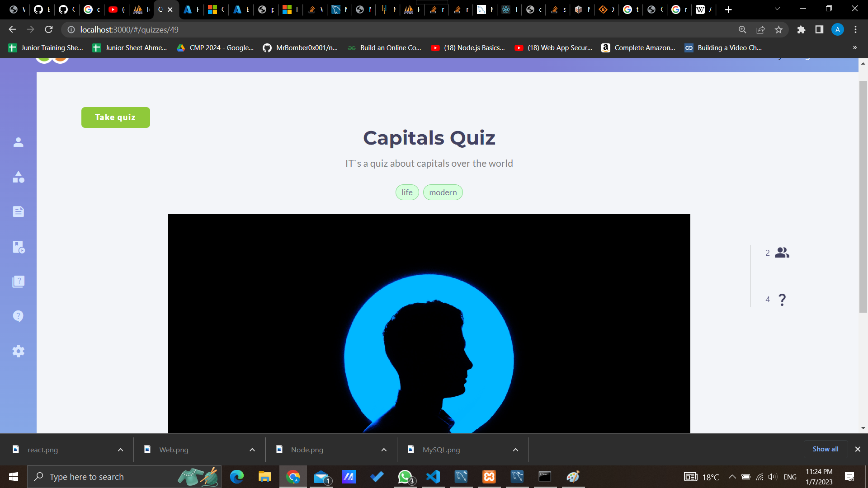Select the modern tag

(443, 192)
